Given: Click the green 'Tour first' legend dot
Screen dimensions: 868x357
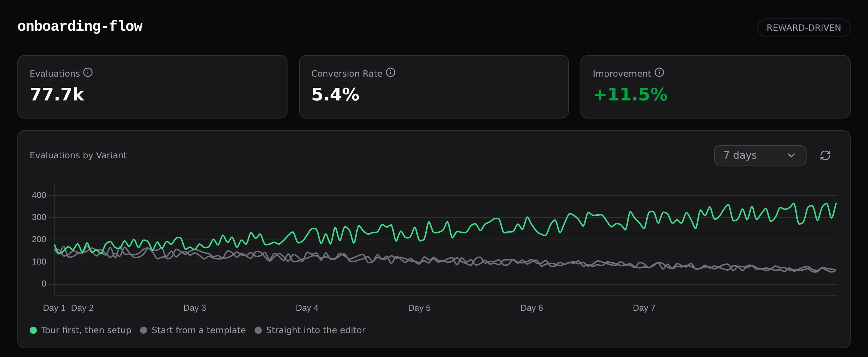Looking at the screenshot, I should point(33,330).
